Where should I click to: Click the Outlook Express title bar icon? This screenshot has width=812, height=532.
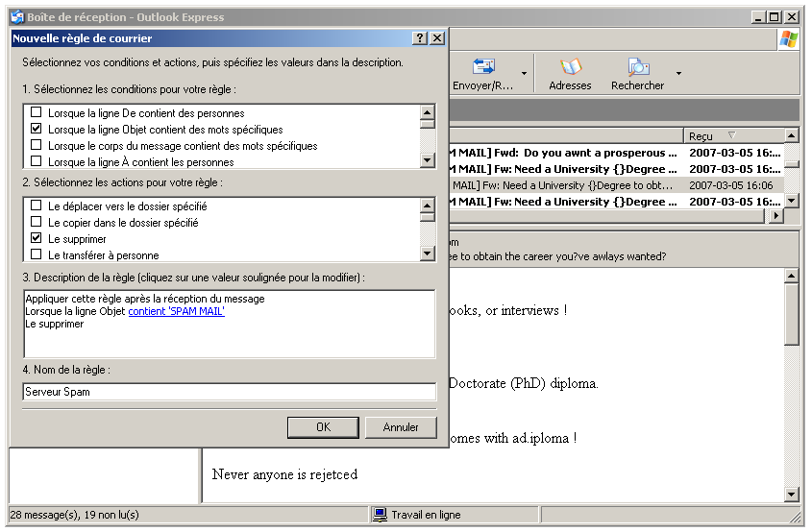pos(17,17)
